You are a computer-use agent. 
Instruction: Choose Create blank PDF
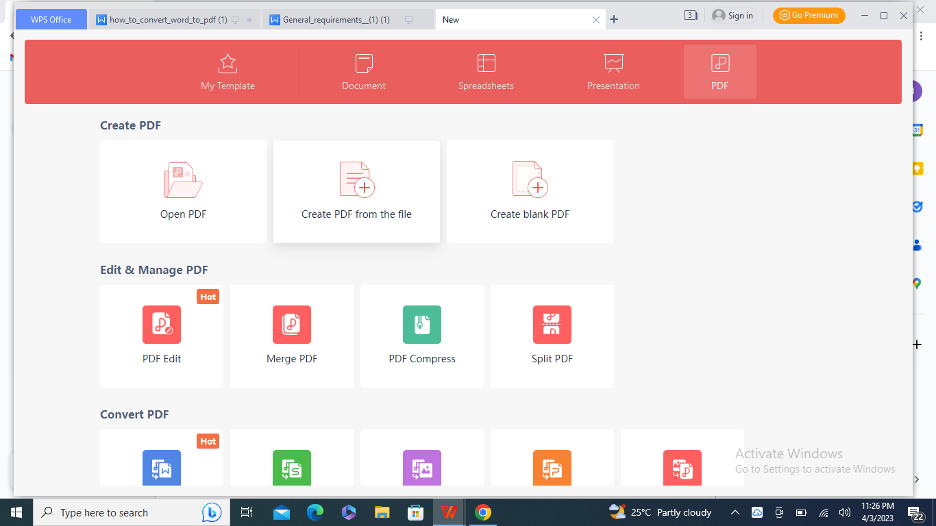(x=529, y=192)
